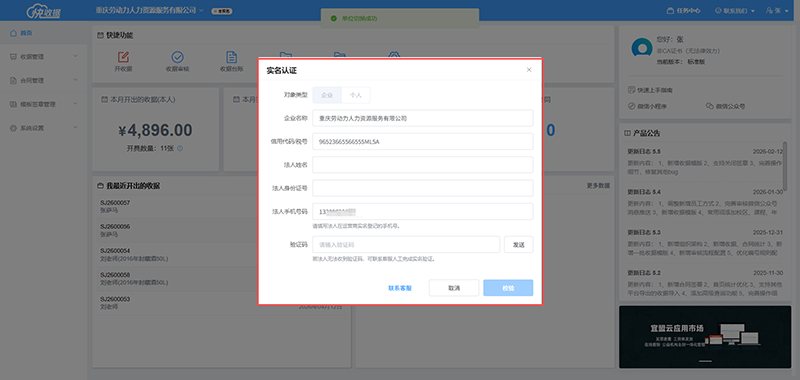Click the 校验 button

(508, 288)
